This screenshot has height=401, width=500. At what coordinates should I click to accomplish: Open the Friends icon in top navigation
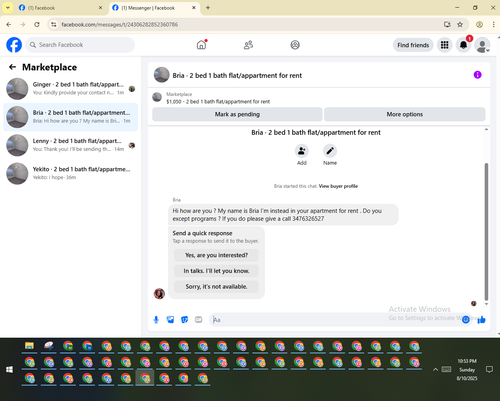coord(248,45)
